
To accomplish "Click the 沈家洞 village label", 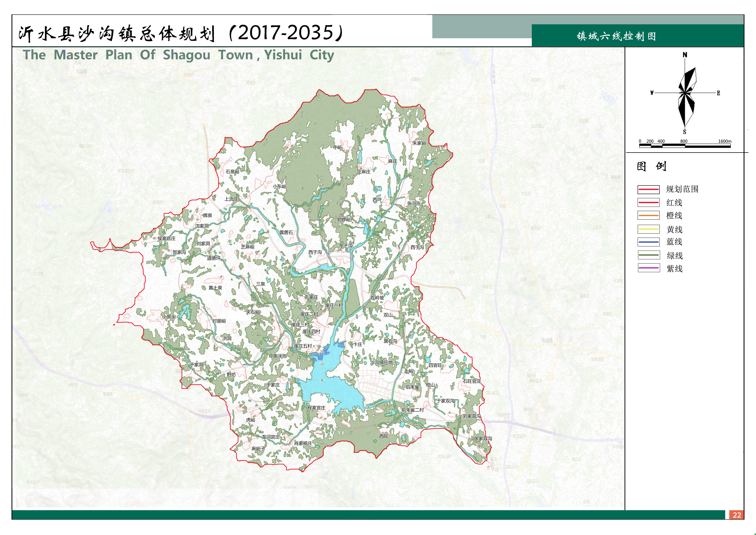I will pyautogui.click(x=202, y=226).
